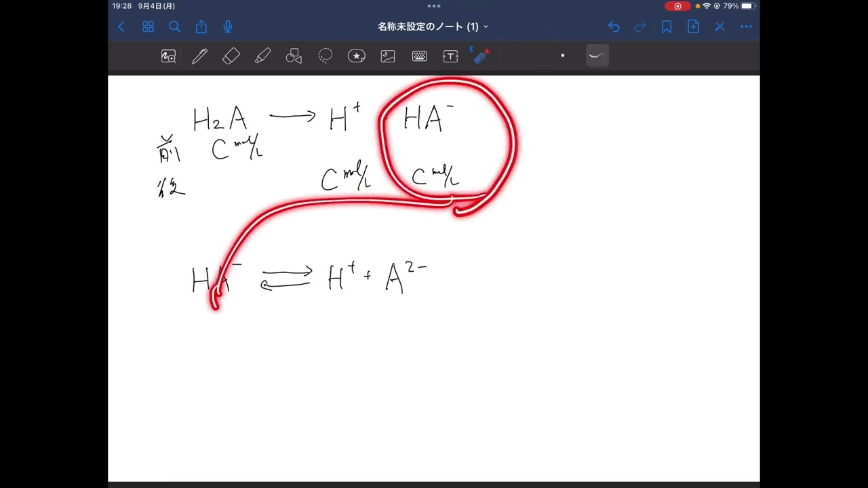This screenshot has width=868, height=488.
Task: Select the Eraser tool
Action: (231, 56)
